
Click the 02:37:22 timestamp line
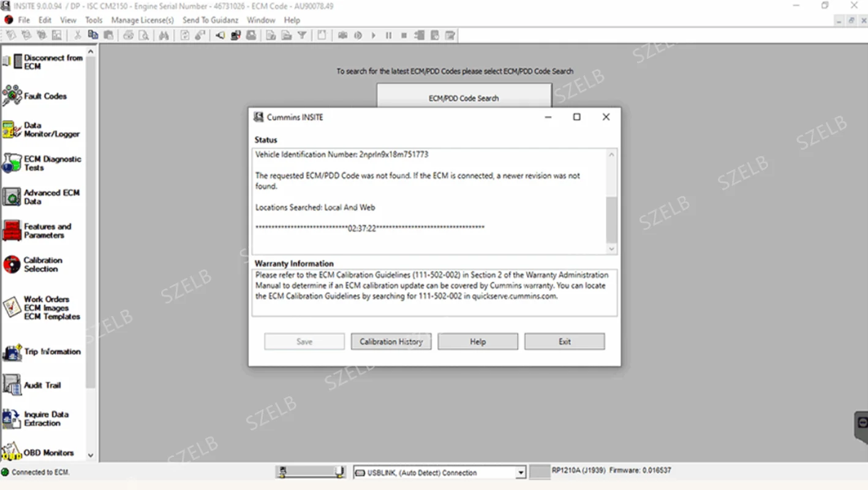(x=370, y=228)
